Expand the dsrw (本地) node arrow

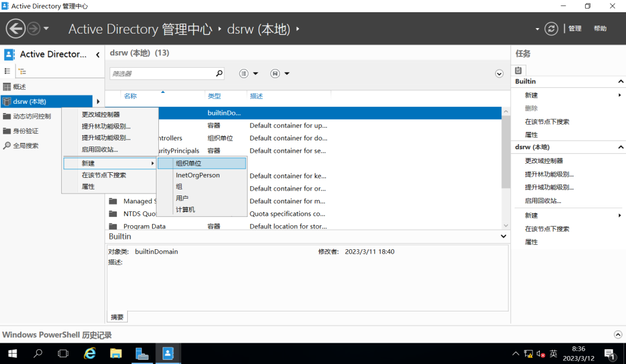[98, 101]
